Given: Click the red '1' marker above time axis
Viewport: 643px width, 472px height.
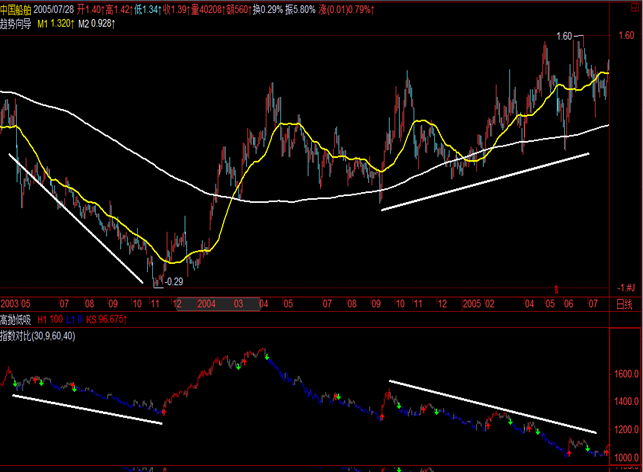Looking at the screenshot, I should (556, 290).
